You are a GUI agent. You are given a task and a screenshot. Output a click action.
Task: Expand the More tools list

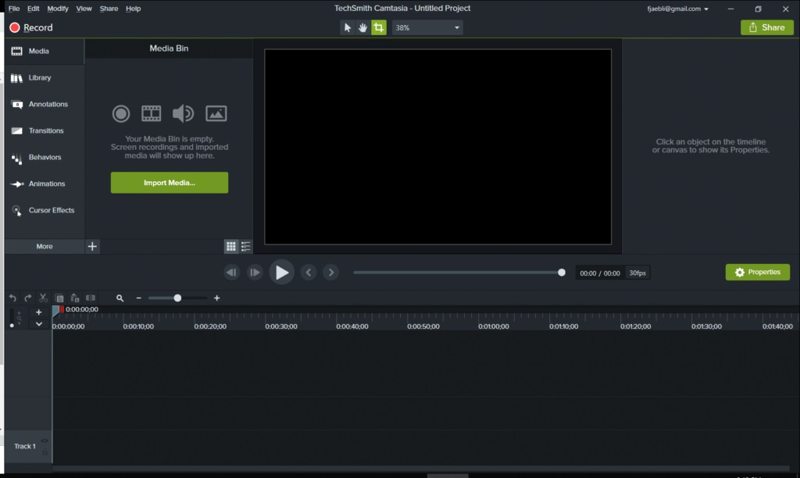tap(44, 246)
